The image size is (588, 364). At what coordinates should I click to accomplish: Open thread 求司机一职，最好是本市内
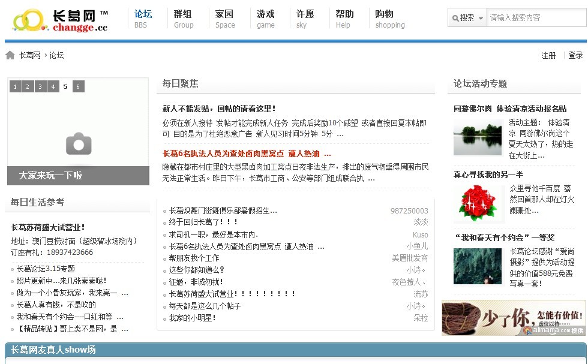[214, 234]
